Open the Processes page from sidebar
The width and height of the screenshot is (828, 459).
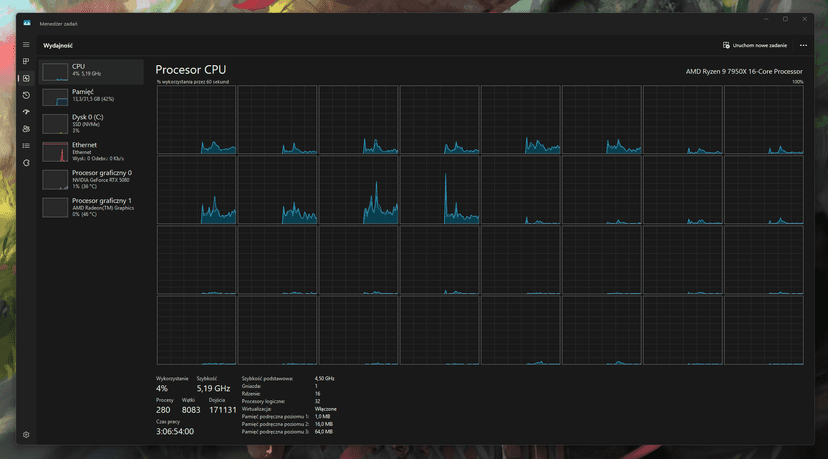coord(27,62)
